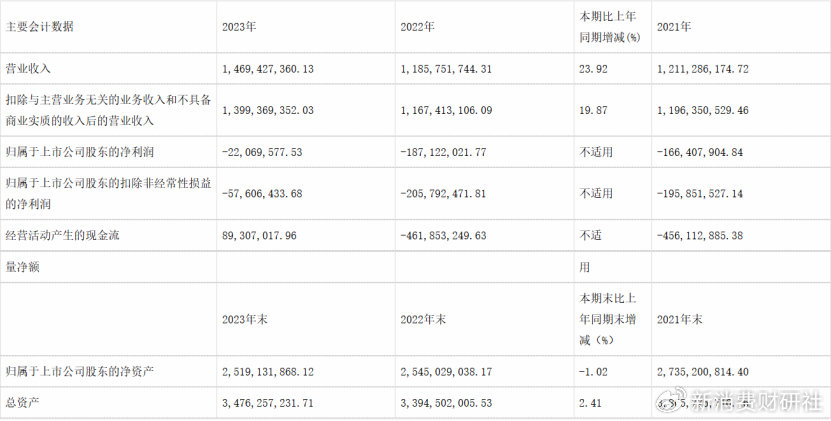Click the 2023年末 sub-header cell
The width and height of the screenshot is (831, 421).
[244, 320]
